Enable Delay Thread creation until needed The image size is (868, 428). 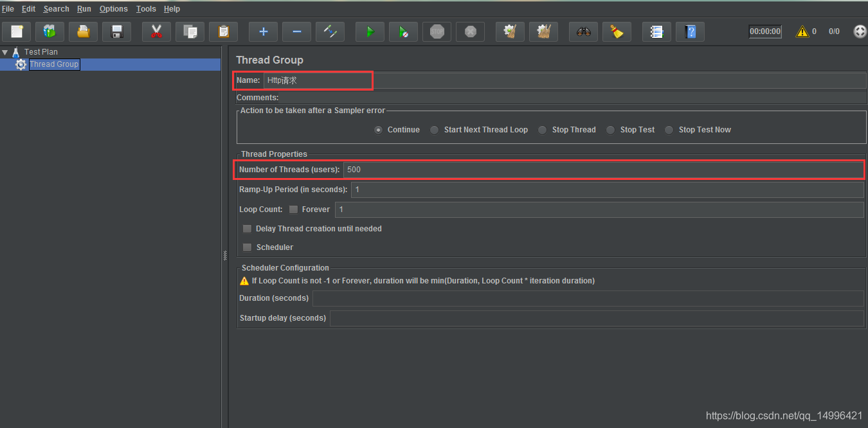point(247,229)
